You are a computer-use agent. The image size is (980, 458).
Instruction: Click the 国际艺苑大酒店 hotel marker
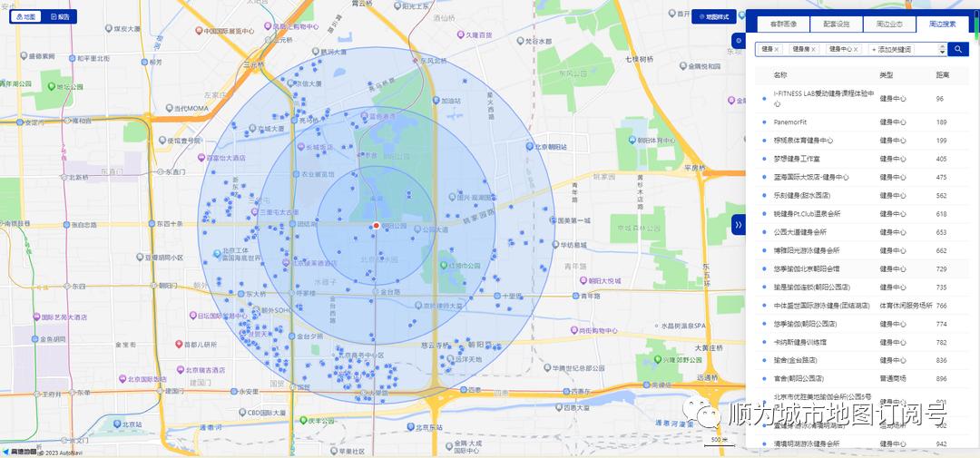click(x=37, y=317)
